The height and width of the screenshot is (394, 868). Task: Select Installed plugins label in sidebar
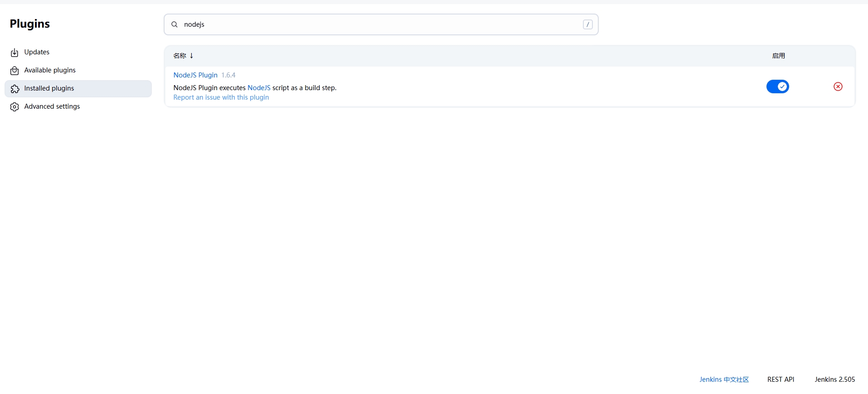click(49, 88)
